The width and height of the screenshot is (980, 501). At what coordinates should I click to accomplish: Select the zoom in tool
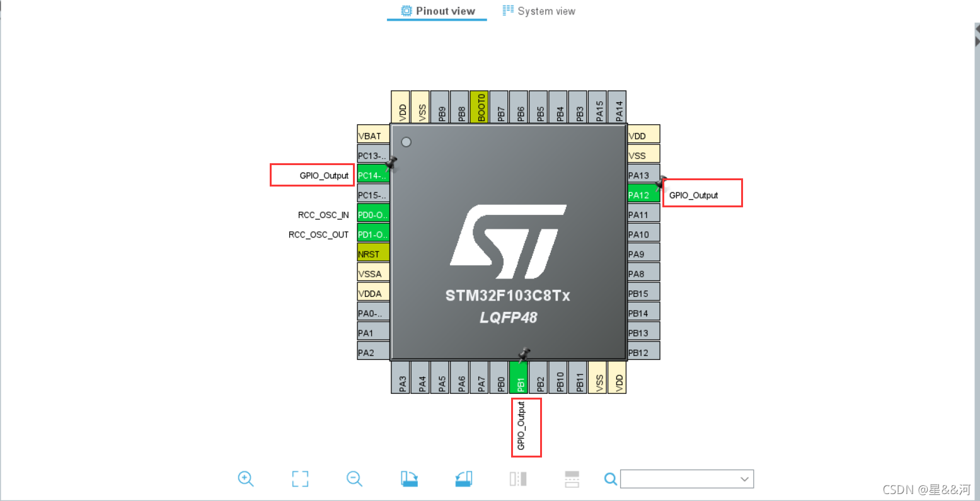tap(246, 479)
